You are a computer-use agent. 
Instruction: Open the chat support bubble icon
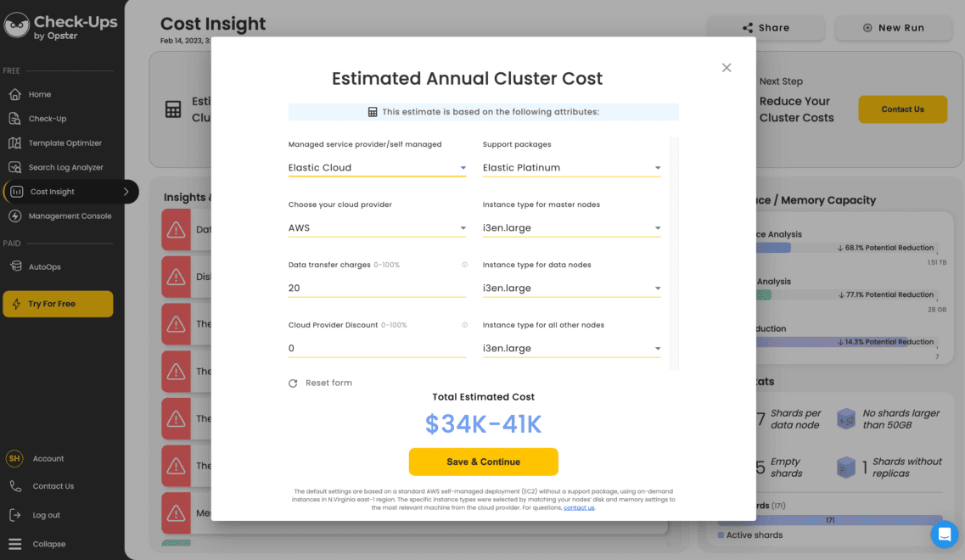944,535
